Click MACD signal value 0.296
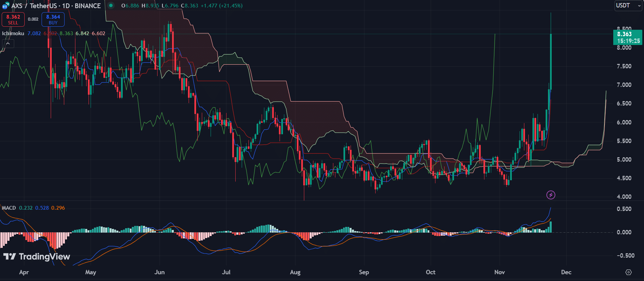Image resolution: width=644 pixels, height=281 pixels. point(58,208)
